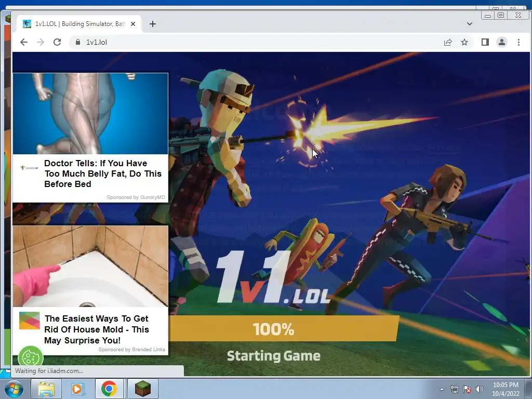The width and height of the screenshot is (532, 399).
Task: Click the 1v1.LOL game logo
Action: click(273, 277)
